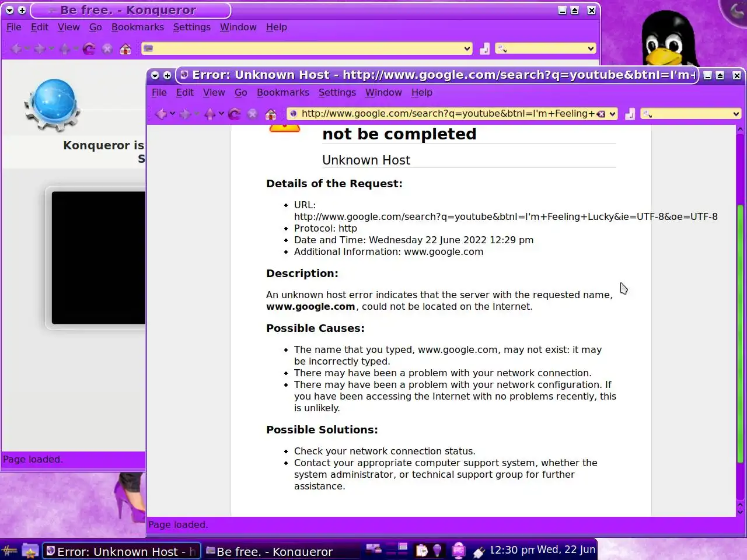Open the Error window's title bar menu arrow
747x560 pixels.
(155, 75)
